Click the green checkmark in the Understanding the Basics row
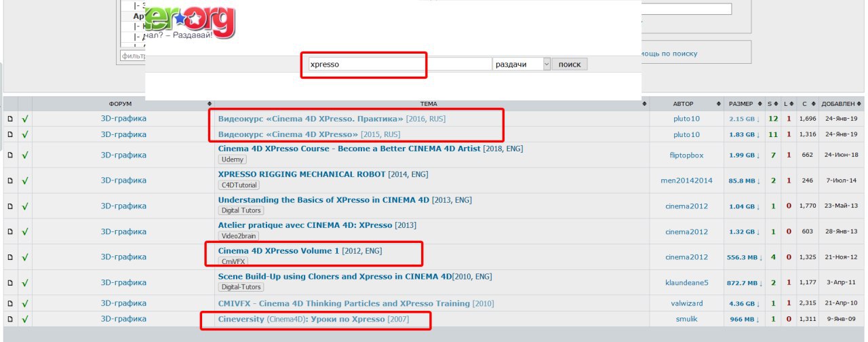 (x=25, y=206)
